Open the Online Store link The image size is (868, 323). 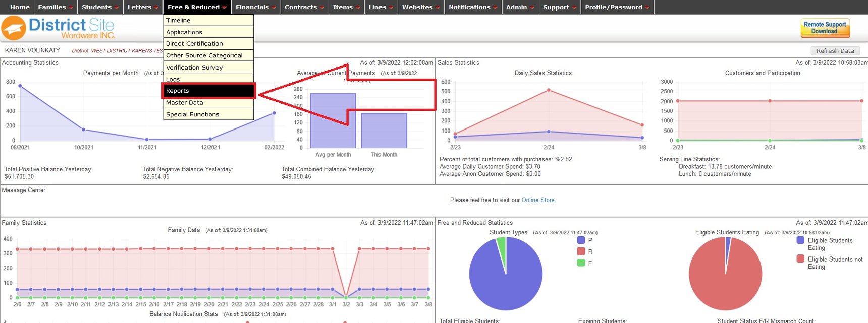[x=537, y=200]
